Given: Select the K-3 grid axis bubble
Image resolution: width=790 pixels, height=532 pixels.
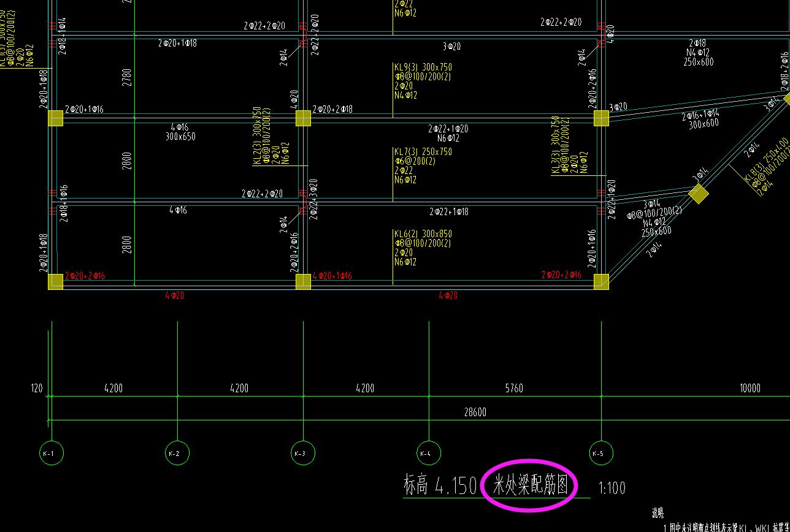Looking at the screenshot, I should click(x=303, y=453).
